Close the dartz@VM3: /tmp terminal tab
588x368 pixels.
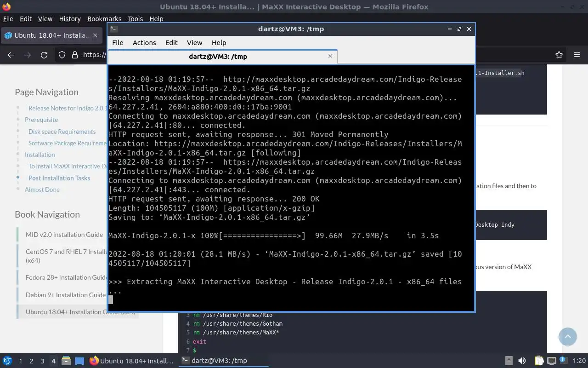(x=330, y=56)
